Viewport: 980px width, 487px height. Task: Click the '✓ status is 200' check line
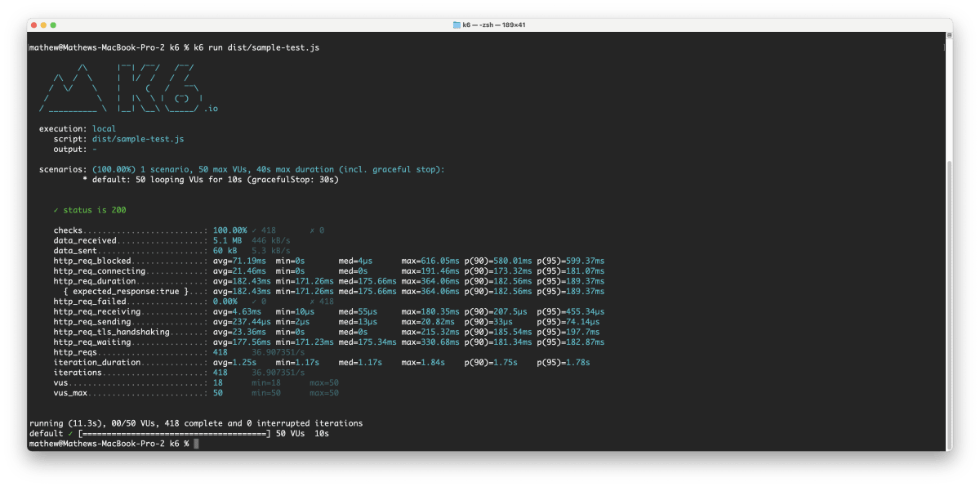point(90,210)
